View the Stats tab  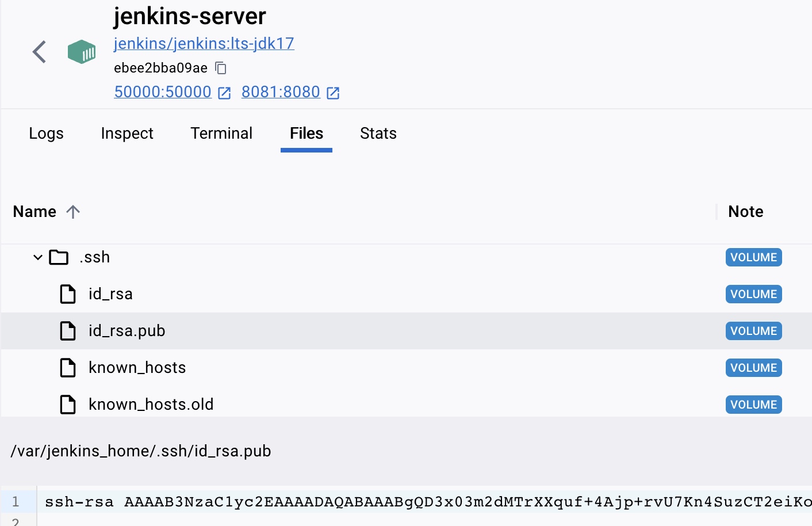click(378, 134)
